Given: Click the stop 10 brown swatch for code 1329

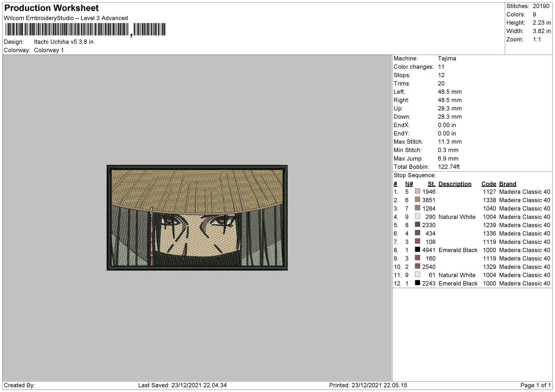Looking at the screenshot, I should (x=417, y=266).
